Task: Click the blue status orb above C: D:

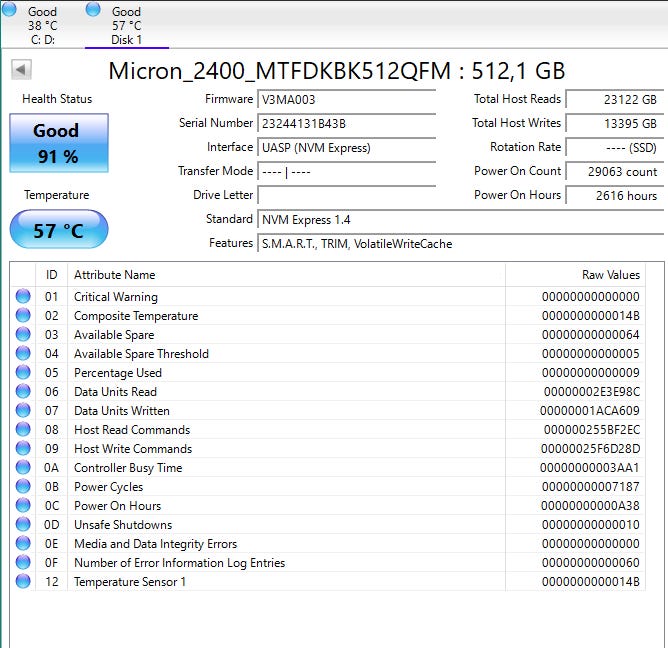Action: (9, 9)
